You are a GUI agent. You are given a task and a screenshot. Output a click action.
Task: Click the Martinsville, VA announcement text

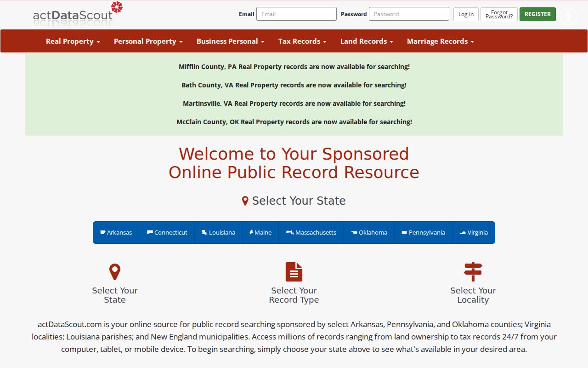pos(294,103)
